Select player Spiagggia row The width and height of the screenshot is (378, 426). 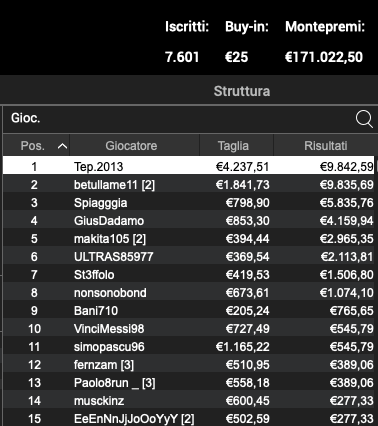[189, 202]
